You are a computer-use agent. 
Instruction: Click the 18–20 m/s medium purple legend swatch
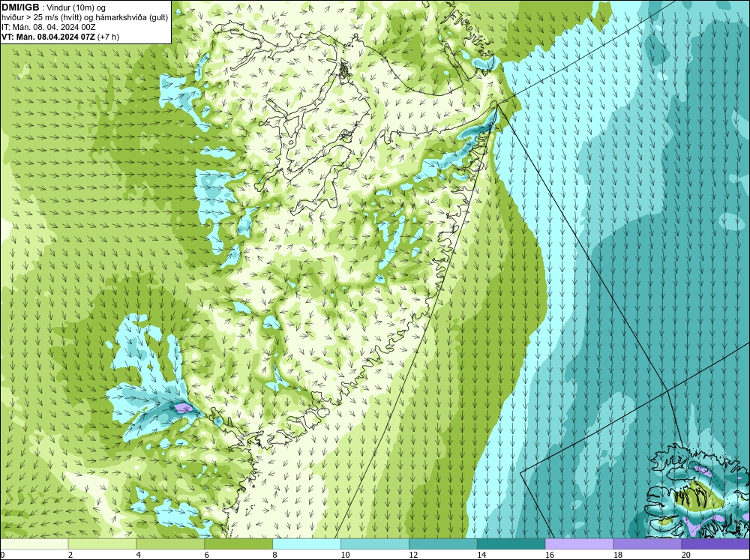coord(648,544)
